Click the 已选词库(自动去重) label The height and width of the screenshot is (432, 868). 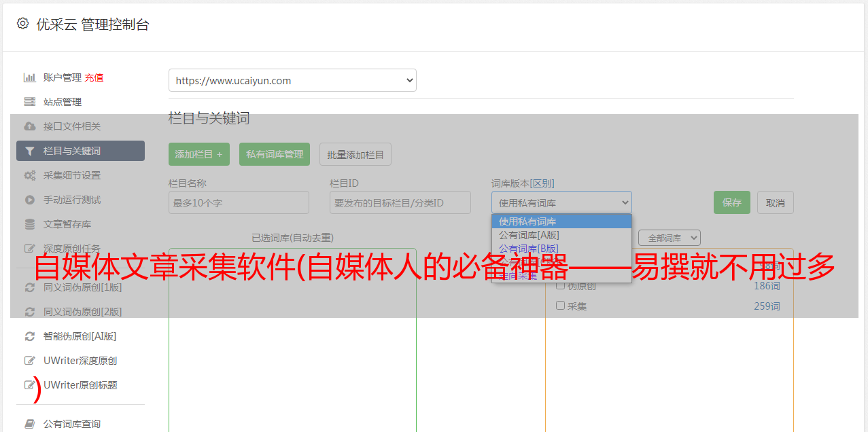(292, 238)
